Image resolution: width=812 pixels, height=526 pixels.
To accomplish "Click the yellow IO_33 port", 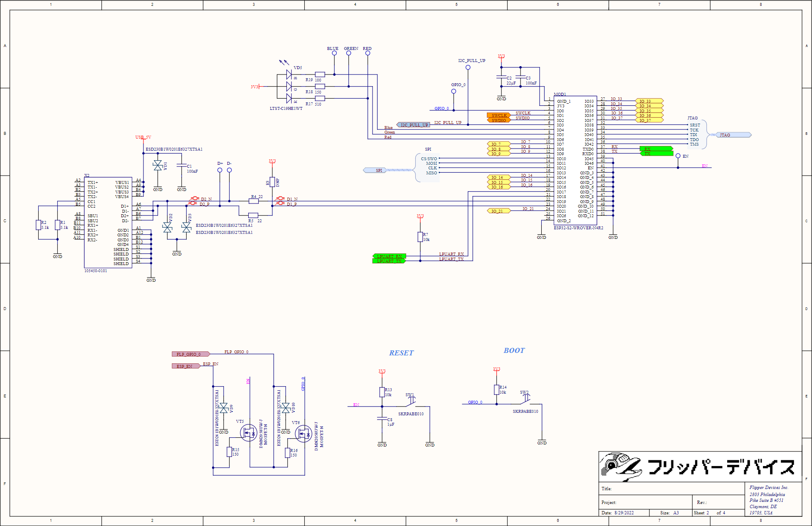I will (x=649, y=101).
